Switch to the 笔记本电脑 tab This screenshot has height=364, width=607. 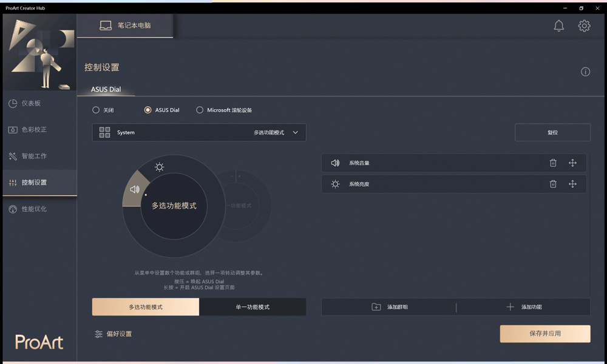125,25
